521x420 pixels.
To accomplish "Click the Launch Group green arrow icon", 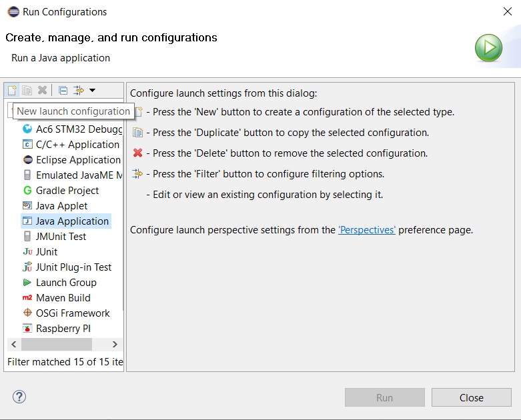I will pyautogui.click(x=27, y=282).
